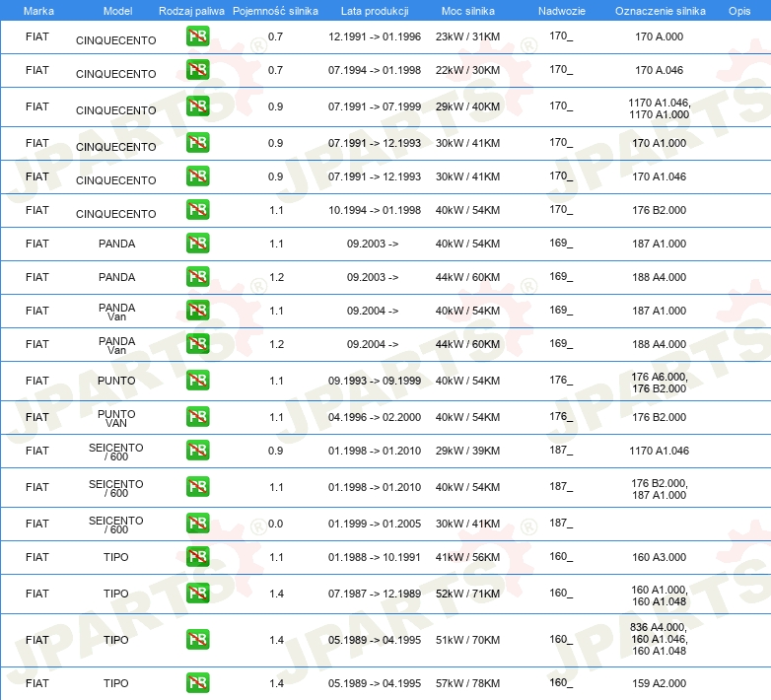
Task: Select engine codes 176 A6.000, 176 B2.000
Action: (660, 383)
